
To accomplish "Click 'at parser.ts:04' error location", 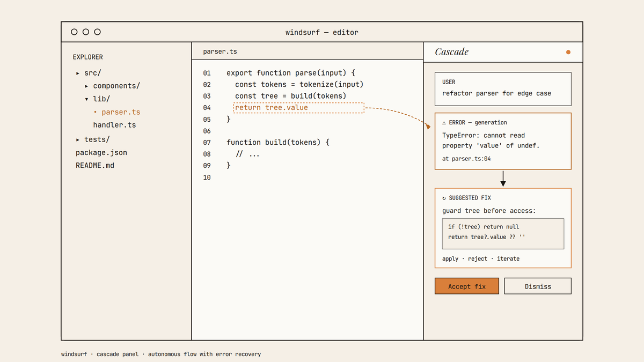I will coord(466,159).
